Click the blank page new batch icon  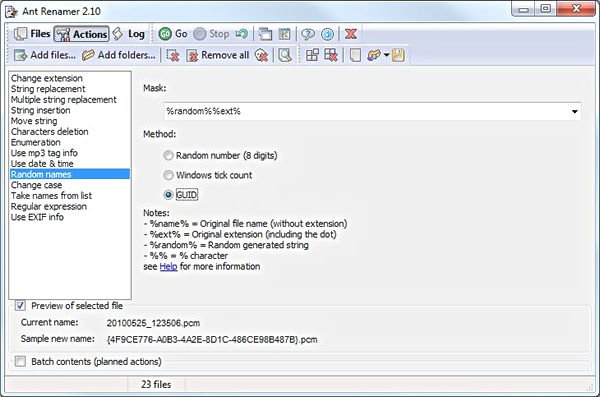click(x=355, y=56)
